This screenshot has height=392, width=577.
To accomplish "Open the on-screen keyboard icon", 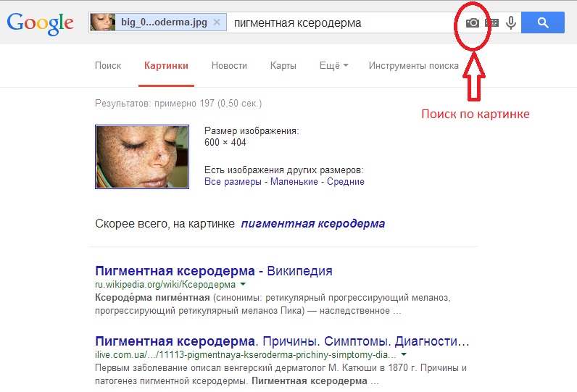I will coord(492,22).
